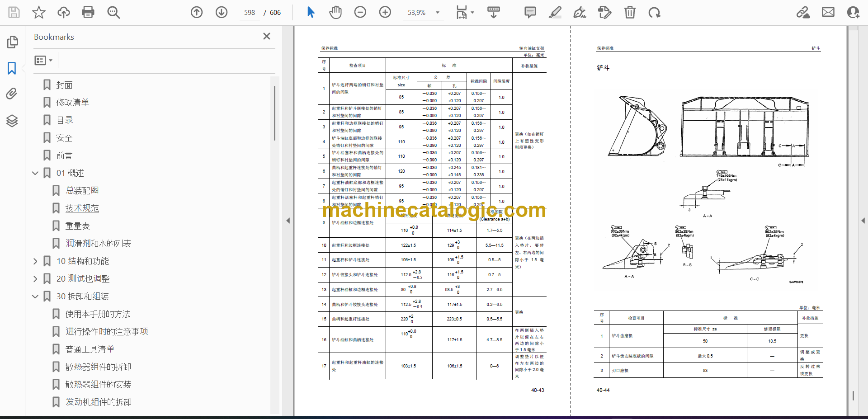868x419 pixels.
Task: Open the 重量表 bookmark
Action: [77, 226]
